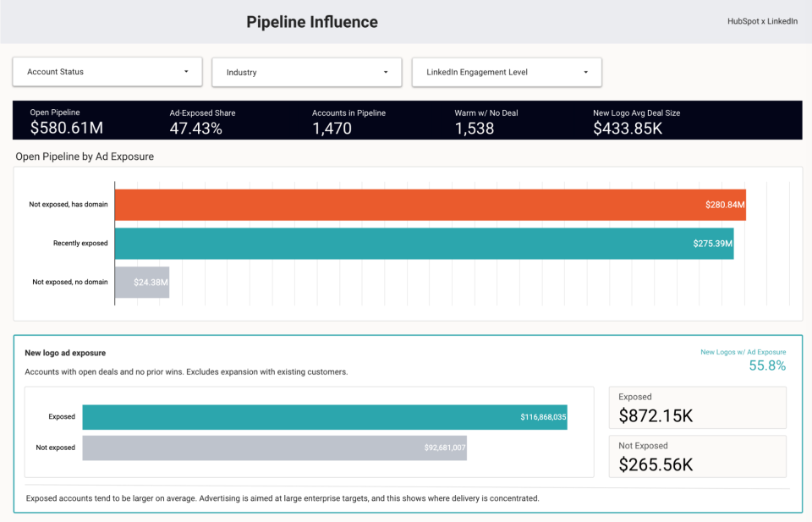
Task: Select the Ad-Exposed Share 47.43% value
Action: (195, 129)
